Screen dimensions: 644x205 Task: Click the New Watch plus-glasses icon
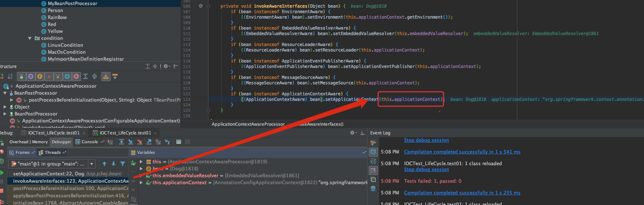(133, 163)
